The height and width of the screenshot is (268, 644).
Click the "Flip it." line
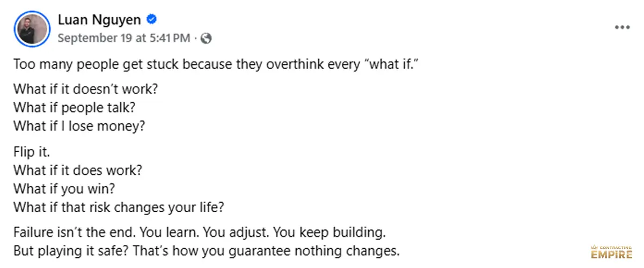32,152
